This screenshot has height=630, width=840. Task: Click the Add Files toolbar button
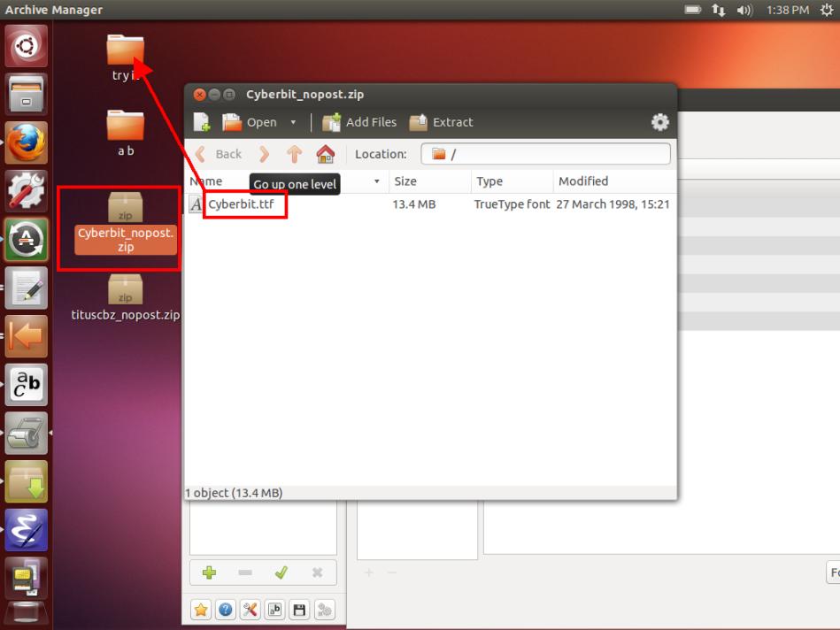(x=359, y=122)
